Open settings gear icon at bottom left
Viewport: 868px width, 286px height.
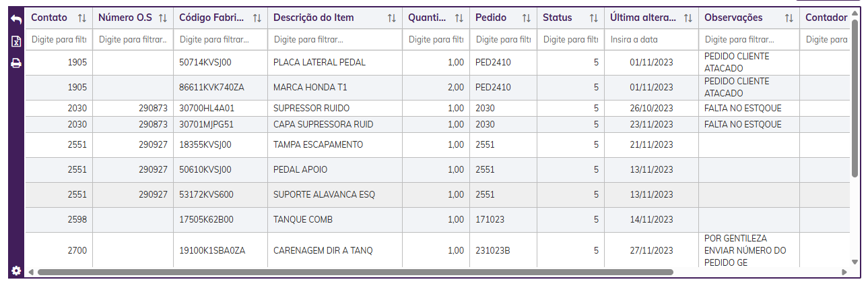[x=16, y=270]
